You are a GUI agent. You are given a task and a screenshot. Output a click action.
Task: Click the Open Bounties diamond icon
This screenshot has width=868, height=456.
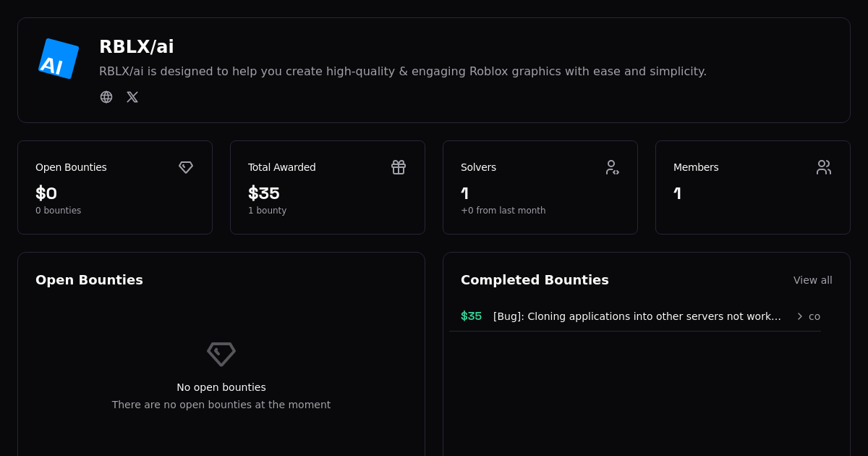point(186,167)
